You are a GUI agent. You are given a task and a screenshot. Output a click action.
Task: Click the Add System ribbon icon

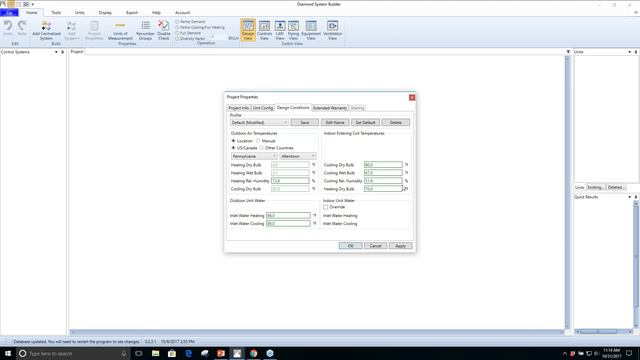(71, 30)
